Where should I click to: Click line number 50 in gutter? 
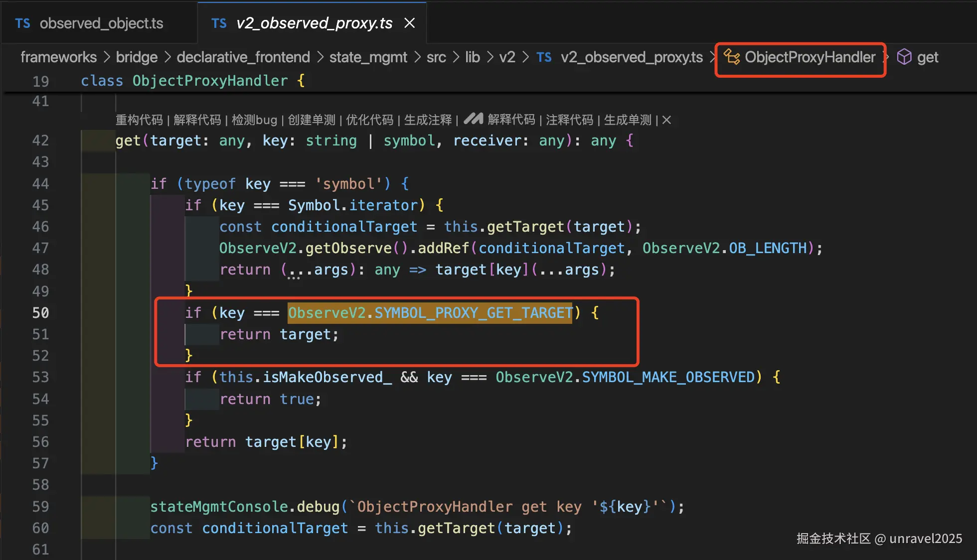pos(40,313)
